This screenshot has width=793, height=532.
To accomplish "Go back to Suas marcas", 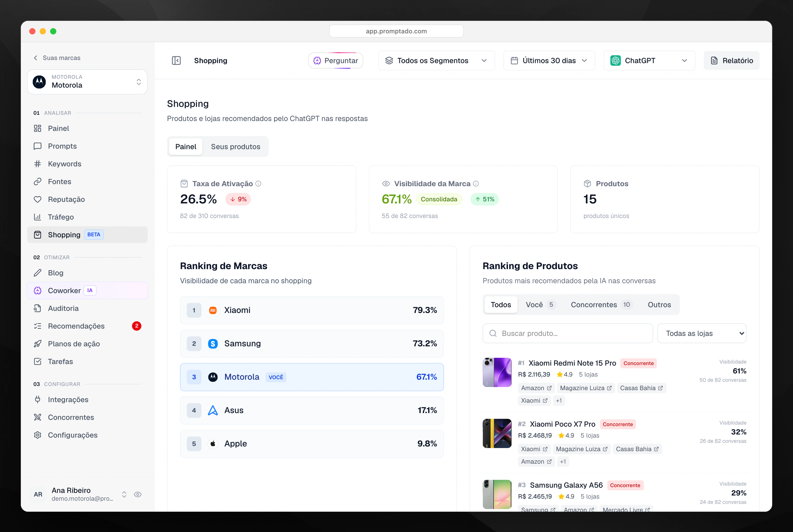I will [57, 58].
